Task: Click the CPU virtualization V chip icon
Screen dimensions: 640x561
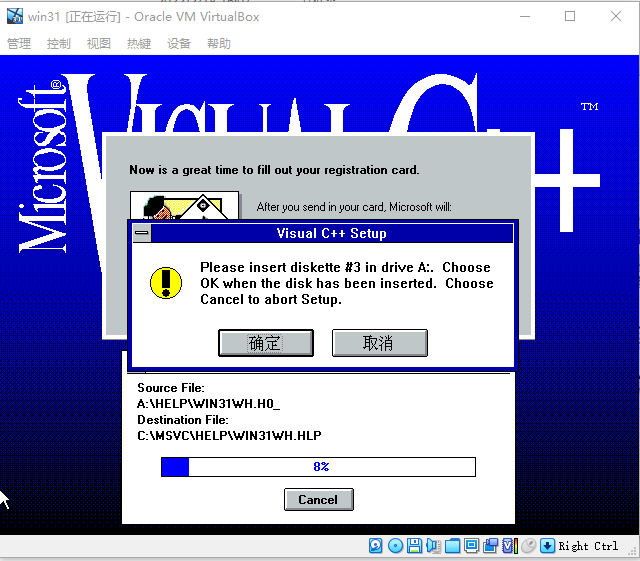Action: click(509, 545)
